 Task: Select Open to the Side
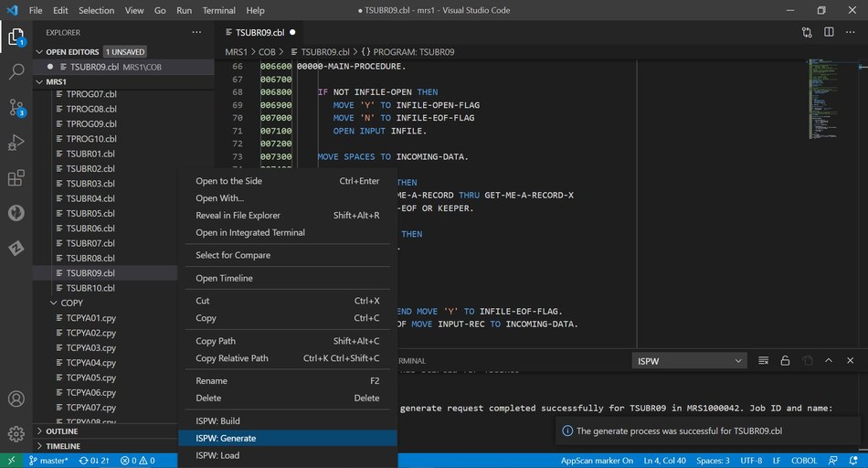[288, 181]
